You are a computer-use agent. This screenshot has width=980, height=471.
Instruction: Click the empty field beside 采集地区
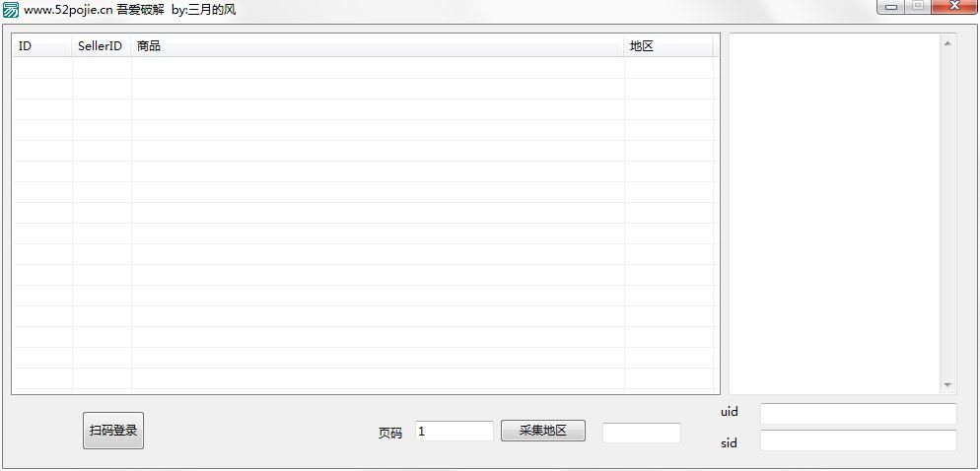[x=642, y=433]
